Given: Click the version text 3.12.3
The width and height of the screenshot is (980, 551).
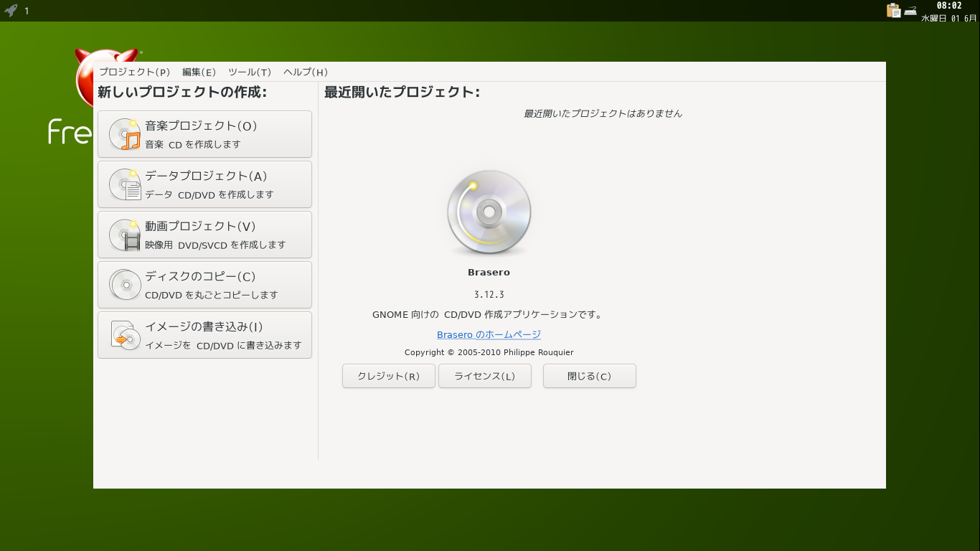Looking at the screenshot, I should pos(489,294).
